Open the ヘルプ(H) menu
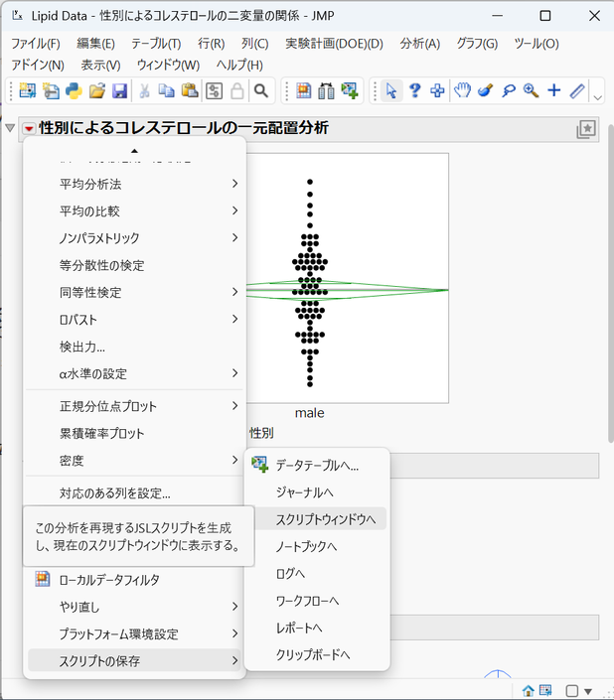Screen dimensions: 614x700 coord(239,66)
